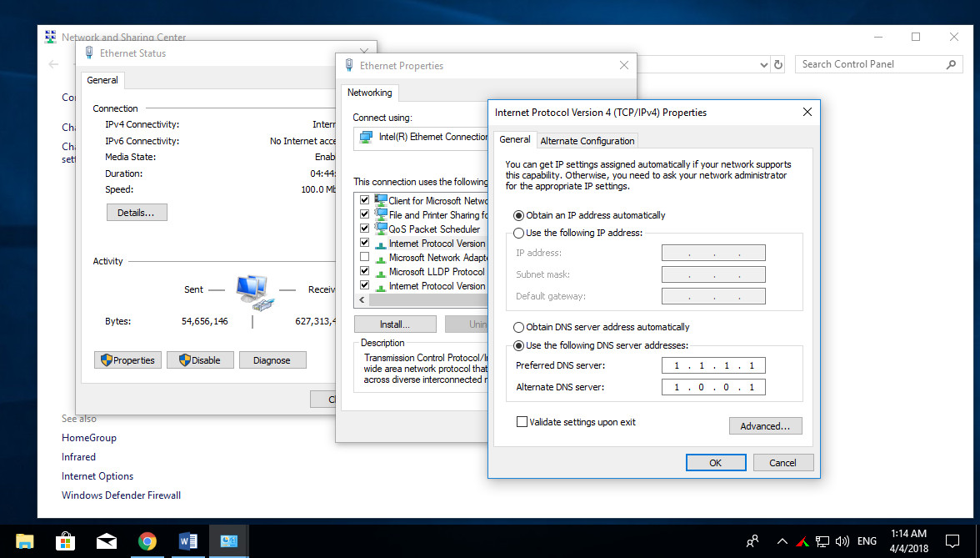Click the Control Panel taskbar icon
Viewport: 980px width, 558px height.
click(x=228, y=541)
